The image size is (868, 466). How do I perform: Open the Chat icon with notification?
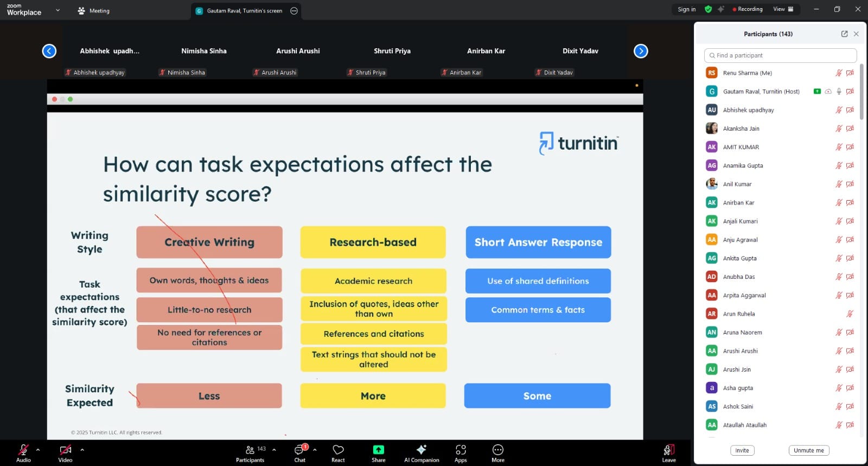pyautogui.click(x=299, y=450)
